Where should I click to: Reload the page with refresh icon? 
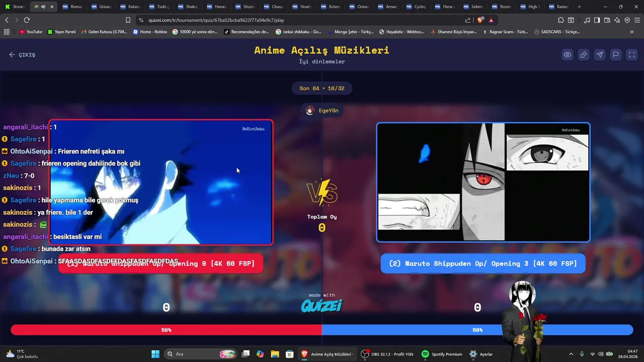pos(27,20)
